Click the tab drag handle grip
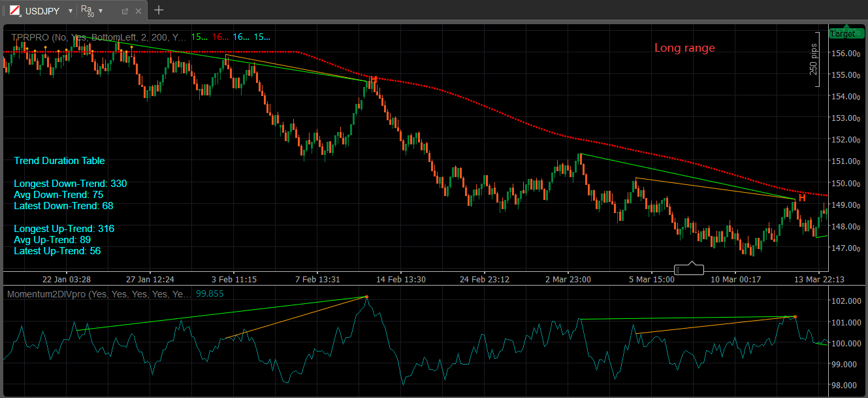This screenshot has height=398, width=868. click(x=3, y=10)
